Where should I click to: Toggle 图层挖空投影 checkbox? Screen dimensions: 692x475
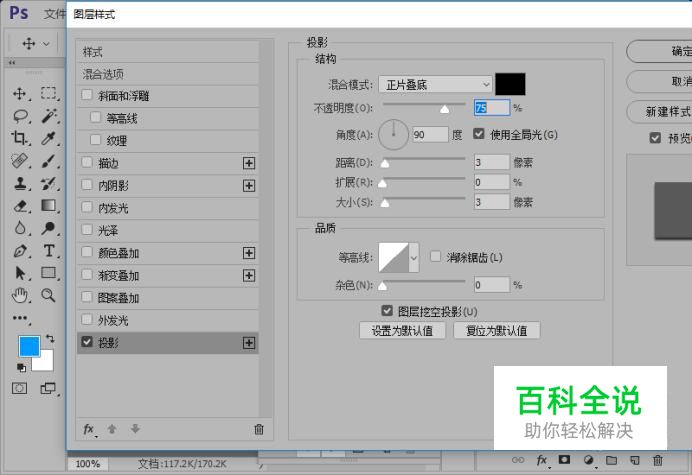click(x=387, y=311)
